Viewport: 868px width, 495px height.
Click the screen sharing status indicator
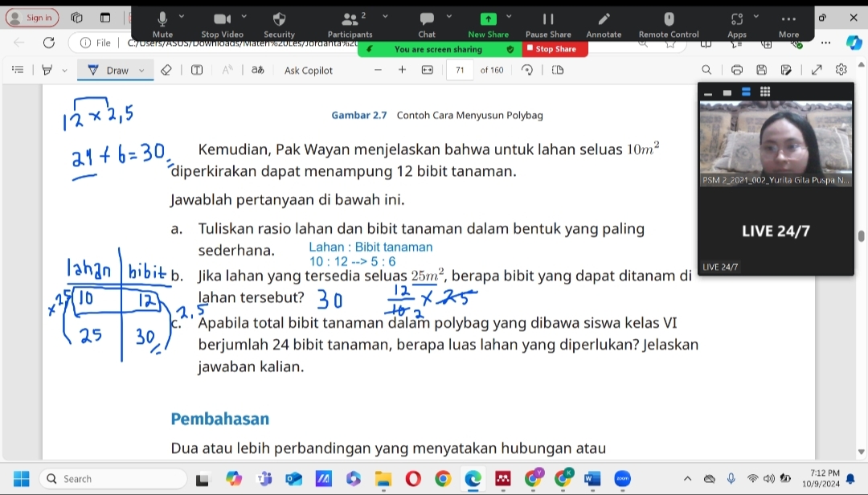click(440, 49)
